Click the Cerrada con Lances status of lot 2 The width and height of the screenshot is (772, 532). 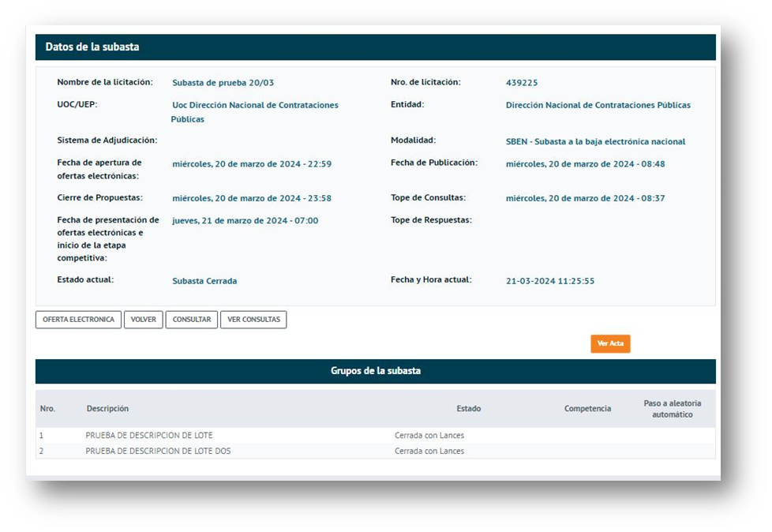coord(429,451)
